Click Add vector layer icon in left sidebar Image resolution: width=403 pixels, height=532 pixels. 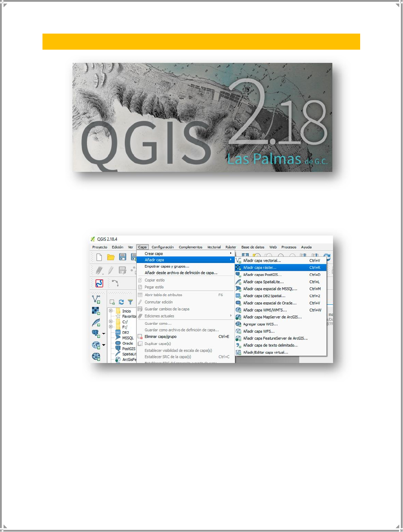click(x=96, y=299)
